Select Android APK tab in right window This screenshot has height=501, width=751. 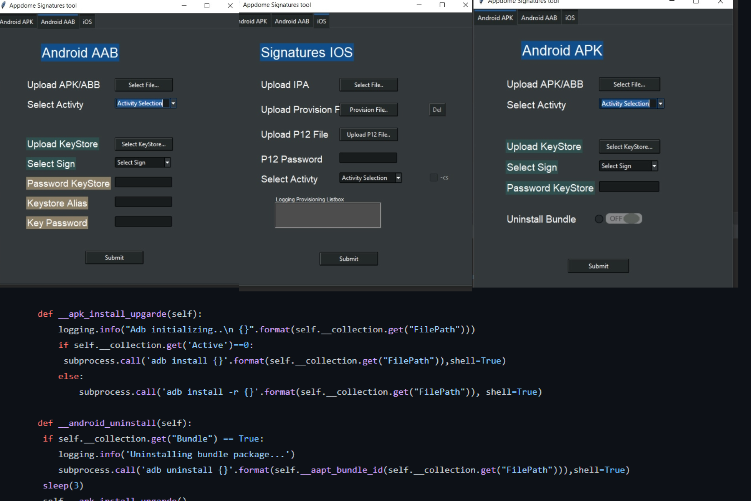coord(495,18)
